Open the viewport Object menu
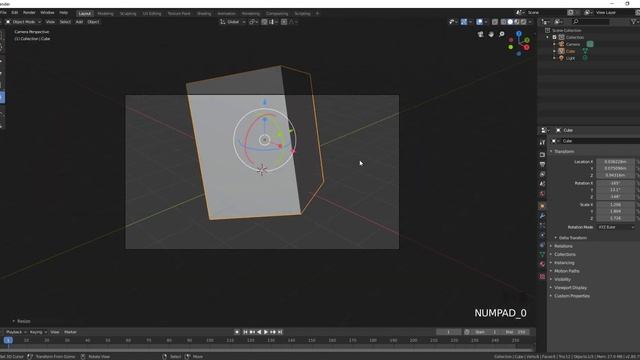This screenshot has height=360, width=640. [93, 22]
